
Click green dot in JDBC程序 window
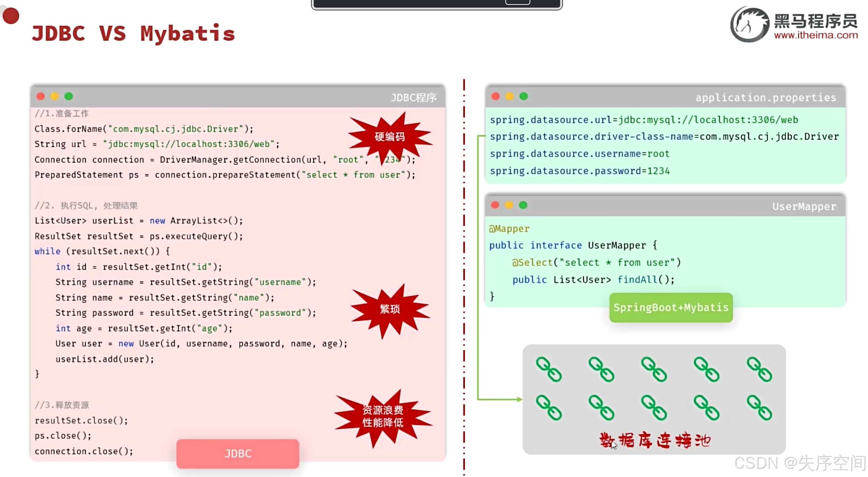(x=69, y=97)
